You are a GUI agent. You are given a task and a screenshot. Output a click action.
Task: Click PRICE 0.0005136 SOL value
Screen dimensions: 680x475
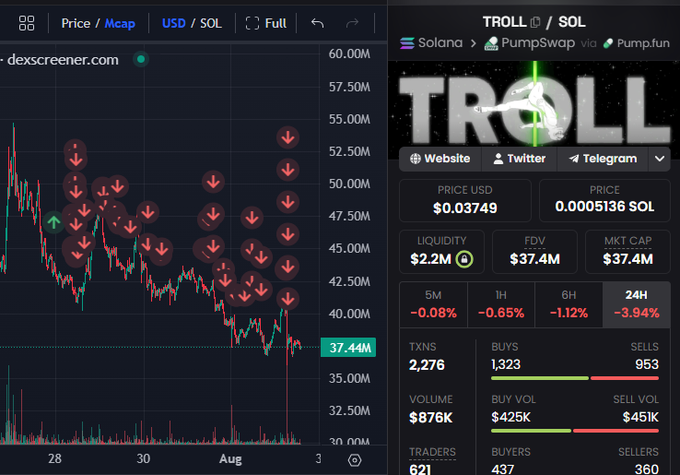point(605,206)
